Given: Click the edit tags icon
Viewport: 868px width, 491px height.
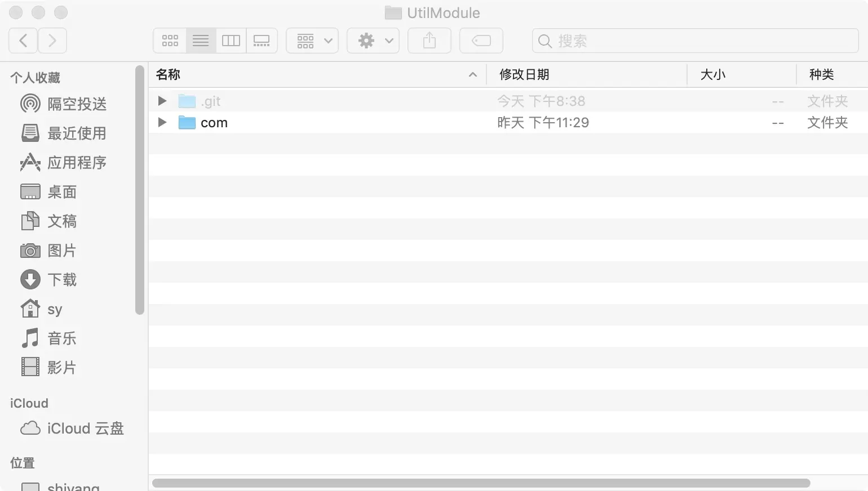Looking at the screenshot, I should 481,41.
